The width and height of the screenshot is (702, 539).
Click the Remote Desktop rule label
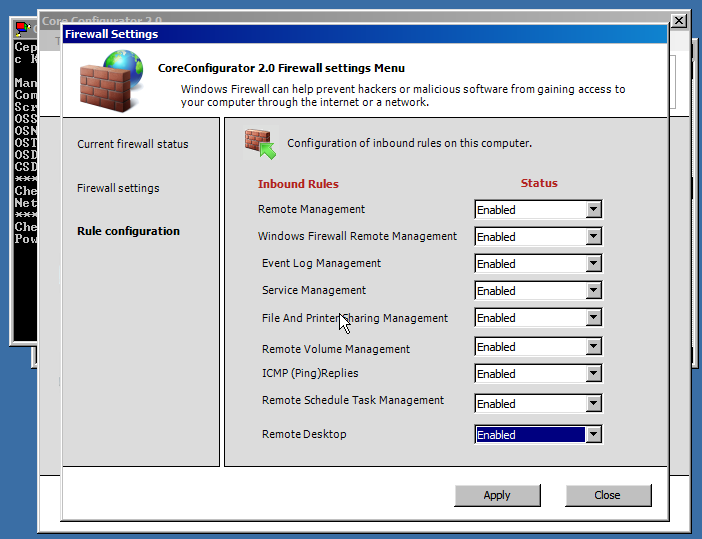pos(304,434)
